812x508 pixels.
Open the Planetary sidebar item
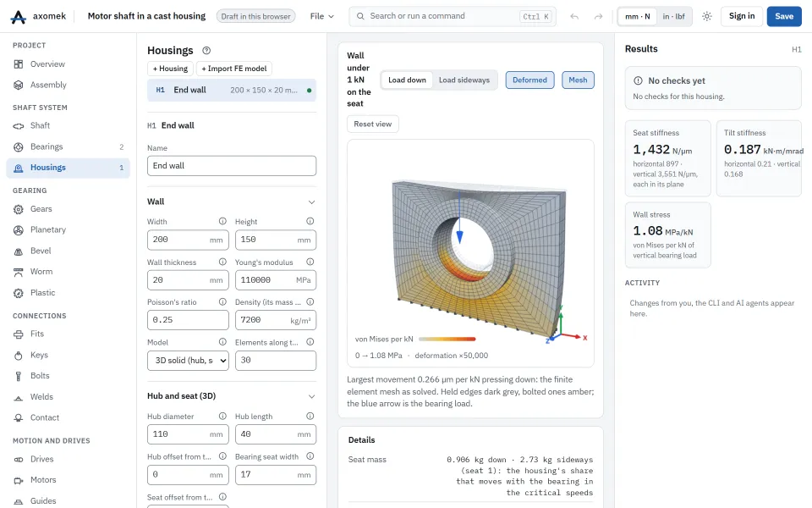point(69,229)
